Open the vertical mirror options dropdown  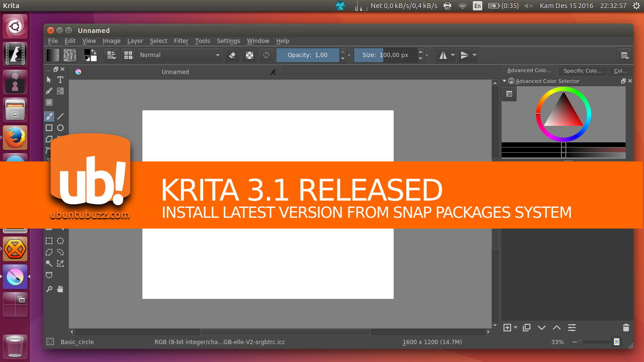click(x=474, y=55)
